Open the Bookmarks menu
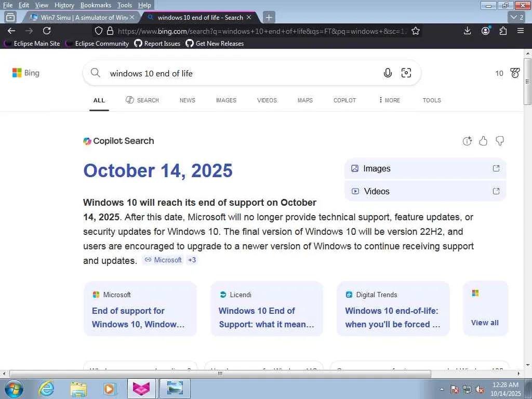 96,5
